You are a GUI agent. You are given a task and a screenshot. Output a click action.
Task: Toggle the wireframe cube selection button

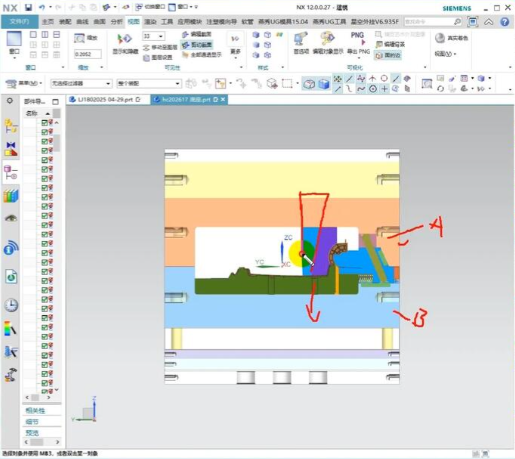pos(309,84)
